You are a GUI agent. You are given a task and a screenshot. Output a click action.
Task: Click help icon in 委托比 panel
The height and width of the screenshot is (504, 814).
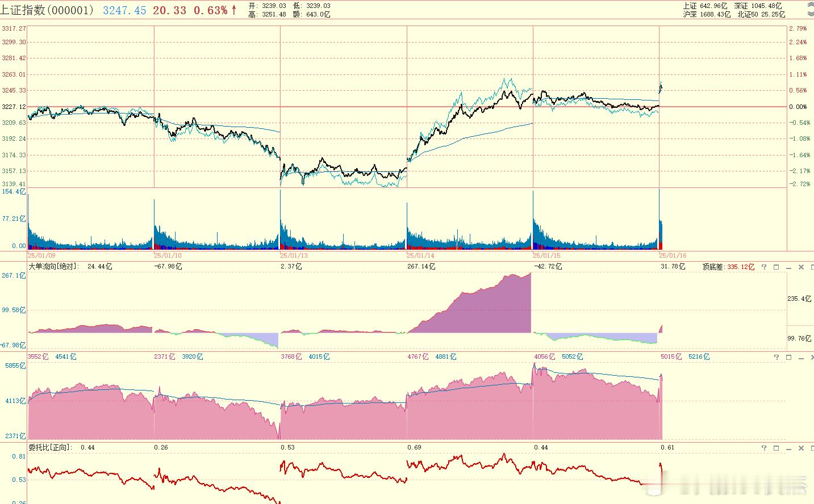[764, 448]
